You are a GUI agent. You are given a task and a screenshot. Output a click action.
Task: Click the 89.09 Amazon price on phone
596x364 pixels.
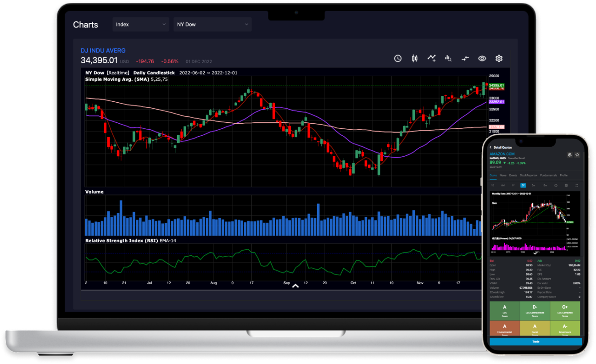click(x=495, y=162)
